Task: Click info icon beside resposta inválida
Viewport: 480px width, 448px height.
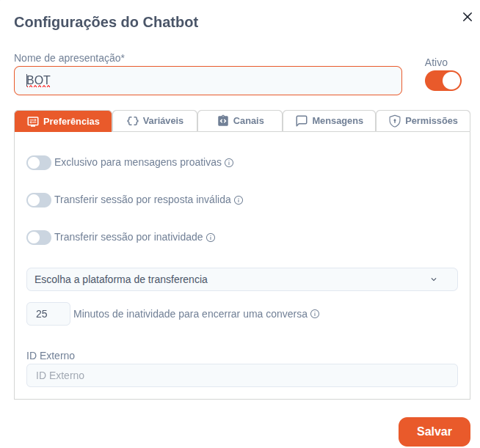Action: [x=239, y=200]
